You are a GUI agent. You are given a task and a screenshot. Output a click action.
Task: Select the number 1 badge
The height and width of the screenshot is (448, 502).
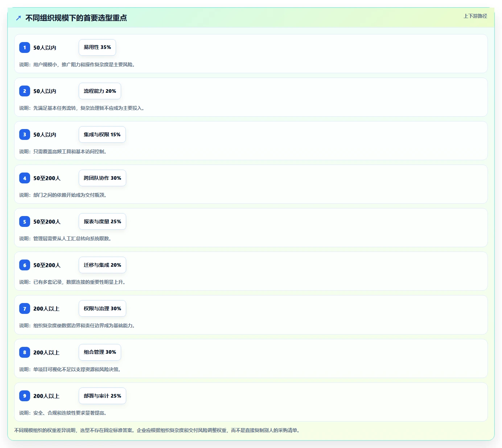[25, 47]
